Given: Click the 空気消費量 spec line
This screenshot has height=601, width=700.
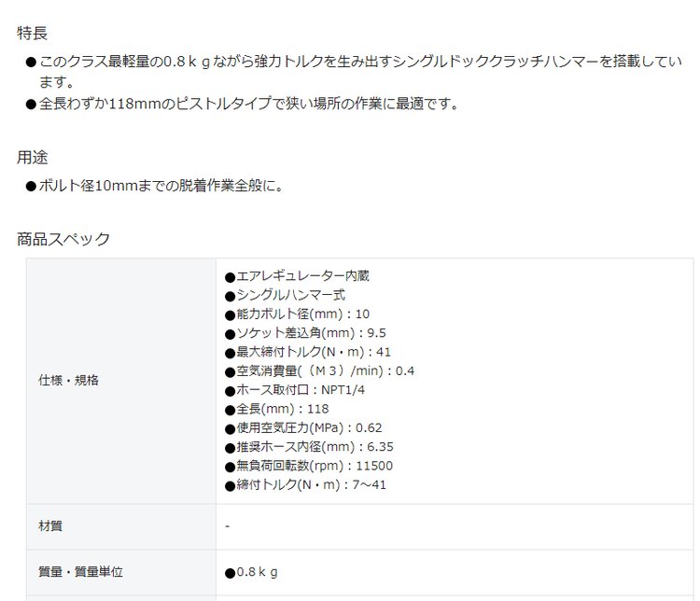Looking at the screenshot, I should coord(319,371).
